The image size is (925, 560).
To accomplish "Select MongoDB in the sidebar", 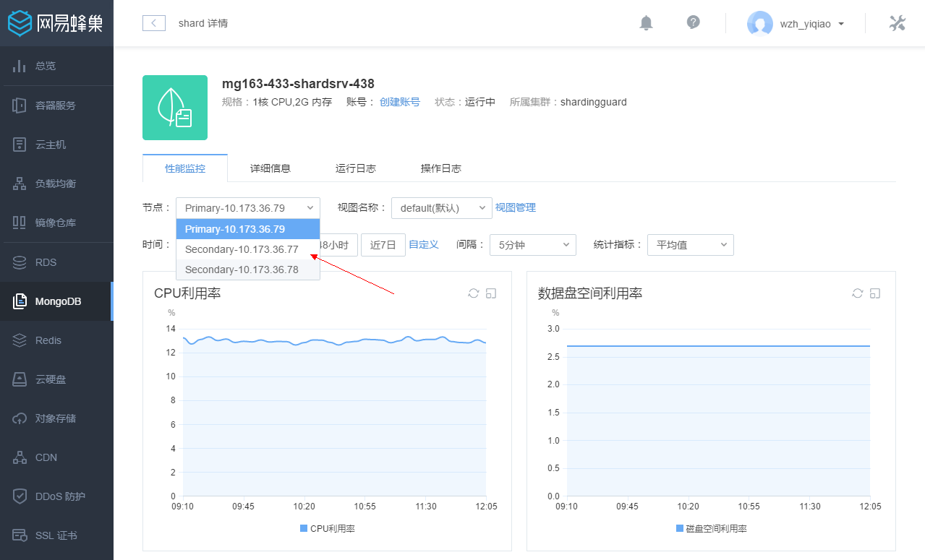I will click(x=56, y=301).
